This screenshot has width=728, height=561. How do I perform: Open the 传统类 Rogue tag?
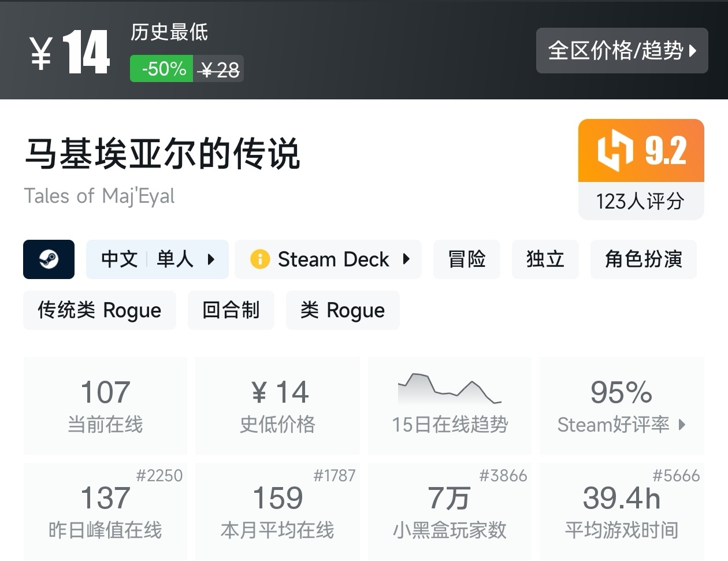(x=99, y=310)
